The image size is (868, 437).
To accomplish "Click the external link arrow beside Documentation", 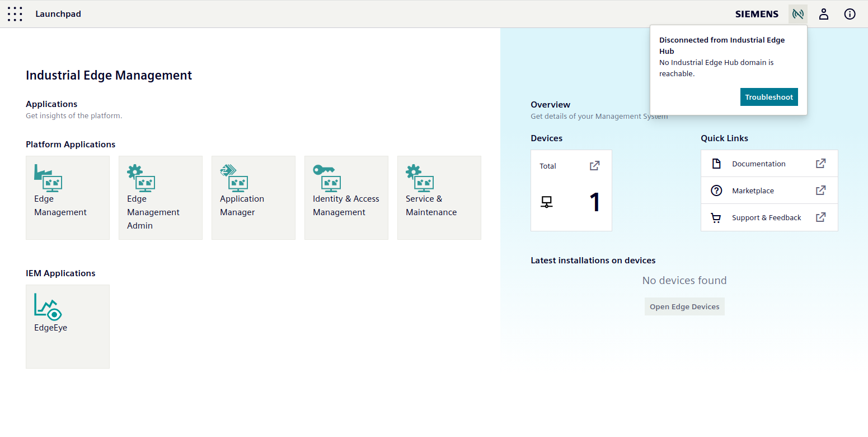I will pyautogui.click(x=820, y=164).
